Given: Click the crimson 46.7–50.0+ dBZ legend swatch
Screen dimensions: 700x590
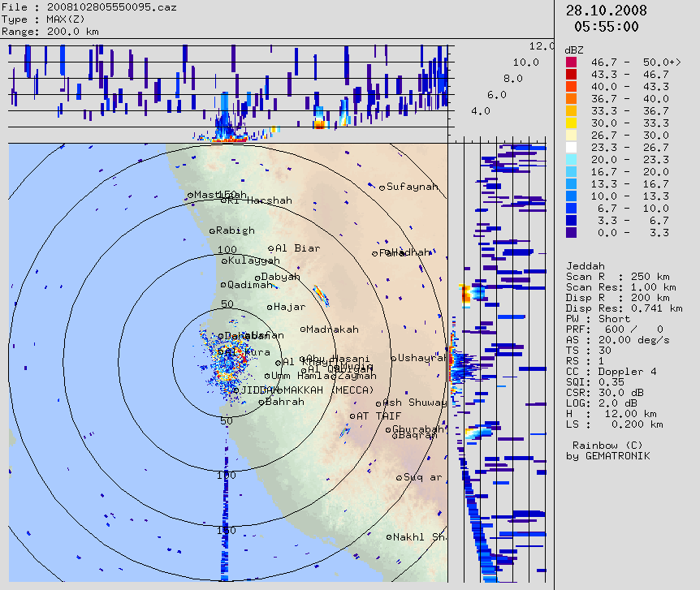Looking at the screenshot, I should click(571, 62).
